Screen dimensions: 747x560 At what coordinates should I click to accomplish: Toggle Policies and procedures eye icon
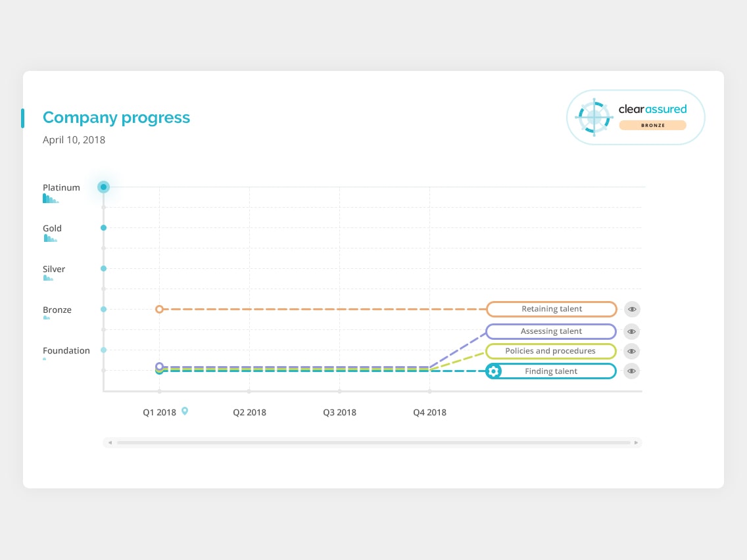coord(631,351)
